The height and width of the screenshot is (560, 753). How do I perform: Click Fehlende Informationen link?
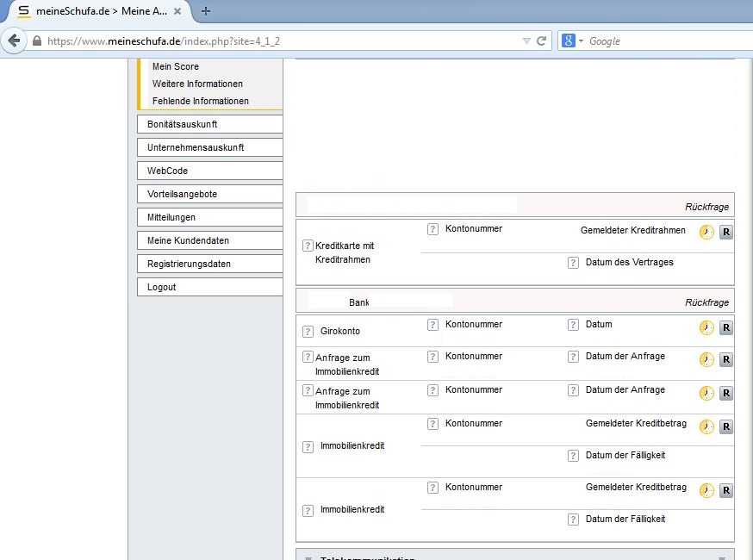[x=200, y=101]
